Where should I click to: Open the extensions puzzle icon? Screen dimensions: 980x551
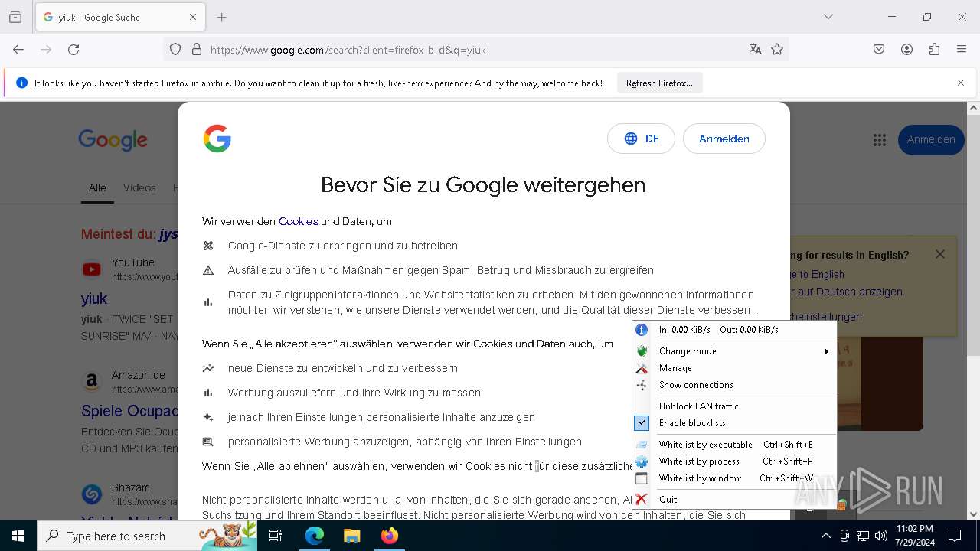click(x=934, y=50)
